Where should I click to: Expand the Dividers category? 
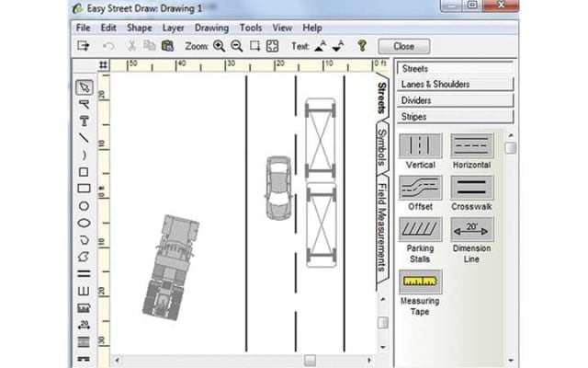456,100
